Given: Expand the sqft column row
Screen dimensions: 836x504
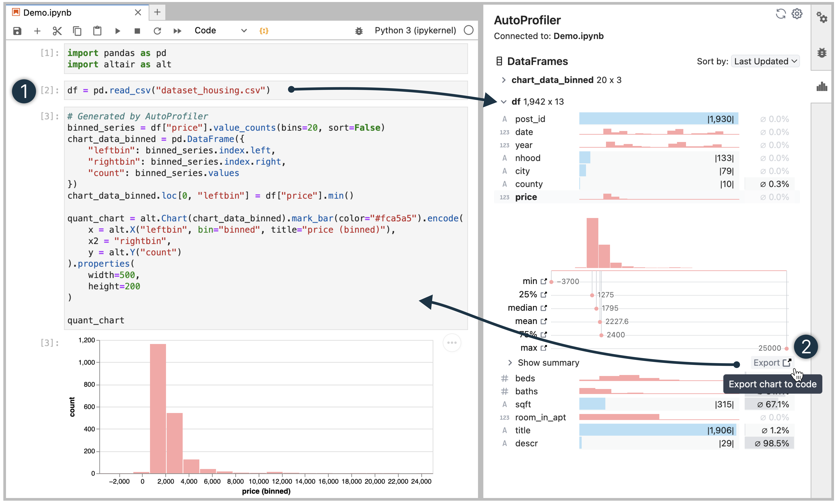Looking at the screenshot, I should click(647, 405).
